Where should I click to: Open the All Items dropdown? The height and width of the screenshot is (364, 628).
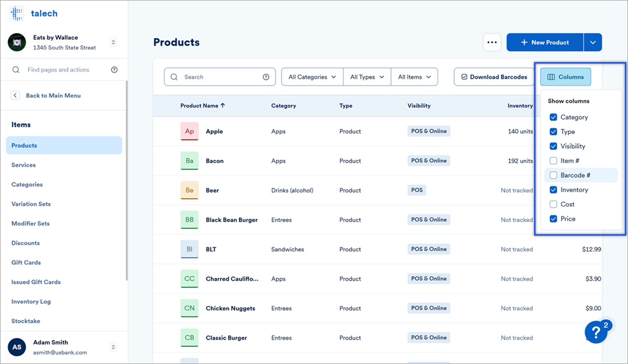415,77
